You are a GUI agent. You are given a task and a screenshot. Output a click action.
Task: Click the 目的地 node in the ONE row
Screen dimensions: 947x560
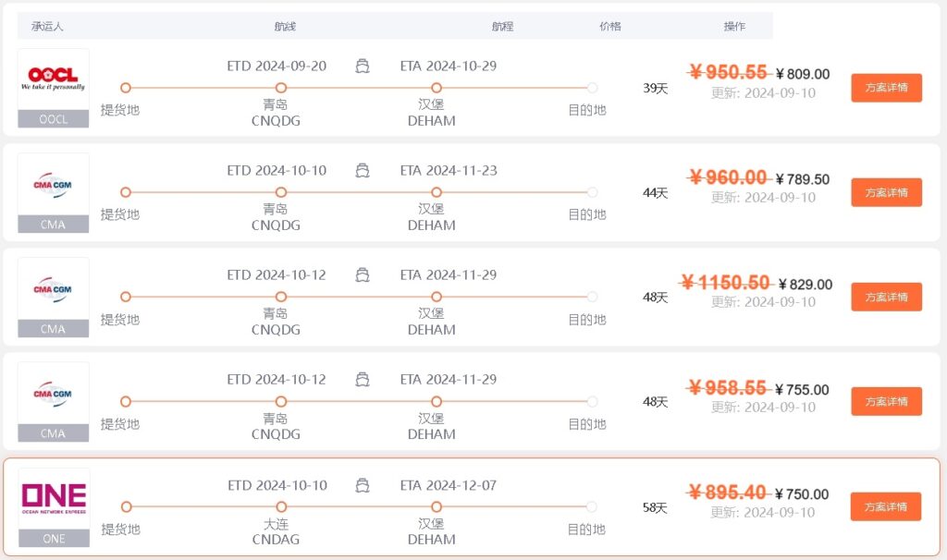[592, 507]
